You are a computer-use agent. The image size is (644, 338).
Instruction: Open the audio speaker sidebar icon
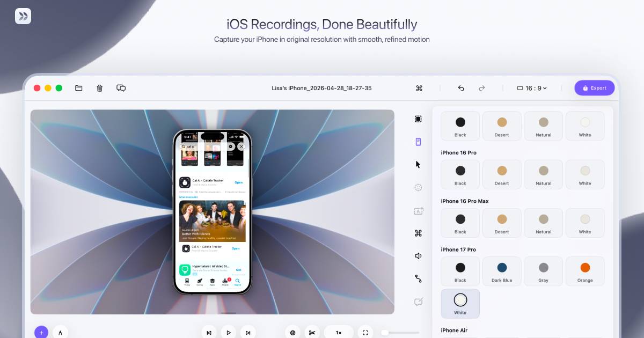pyautogui.click(x=418, y=256)
